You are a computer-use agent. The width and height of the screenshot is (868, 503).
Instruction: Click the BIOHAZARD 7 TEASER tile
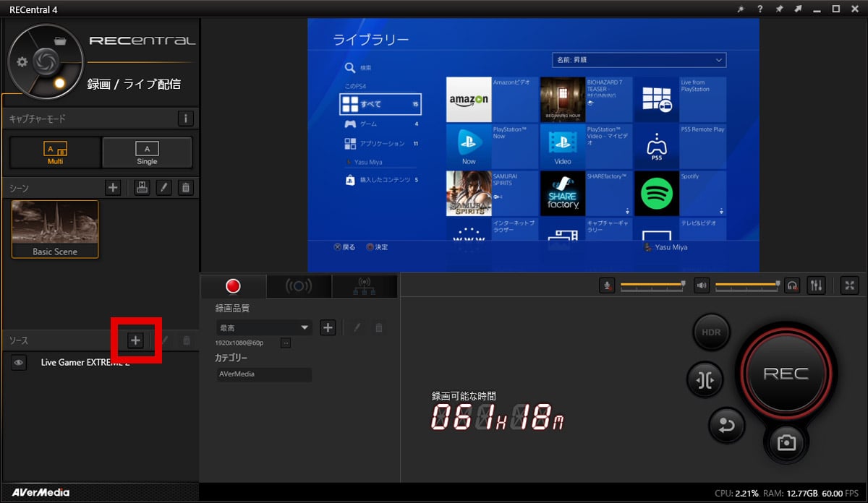[586, 99]
